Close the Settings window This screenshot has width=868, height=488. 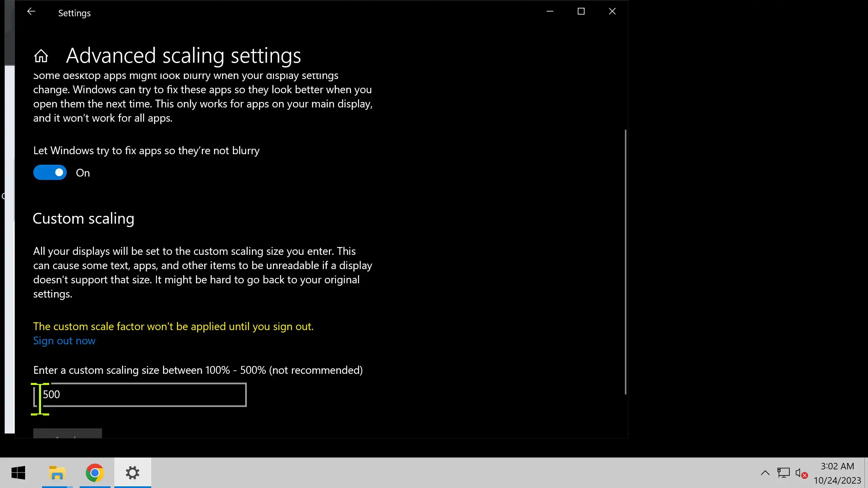tap(612, 12)
